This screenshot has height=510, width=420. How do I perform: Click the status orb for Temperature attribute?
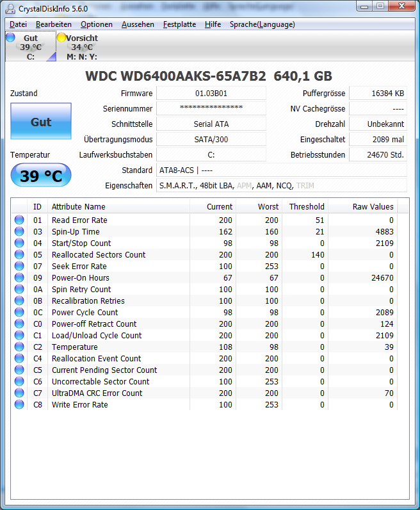[x=19, y=347]
